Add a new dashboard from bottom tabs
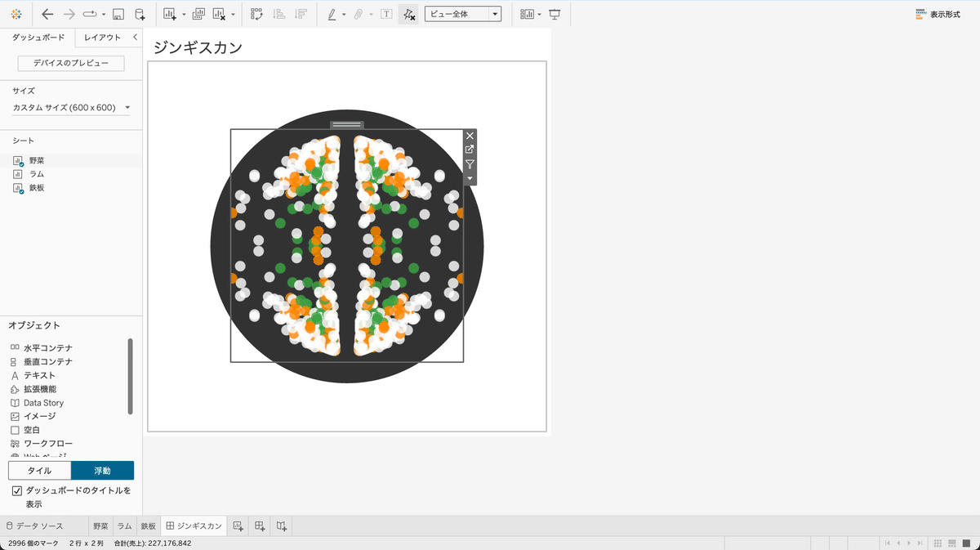Screen dimensions: 980x550 coord(260,526)
